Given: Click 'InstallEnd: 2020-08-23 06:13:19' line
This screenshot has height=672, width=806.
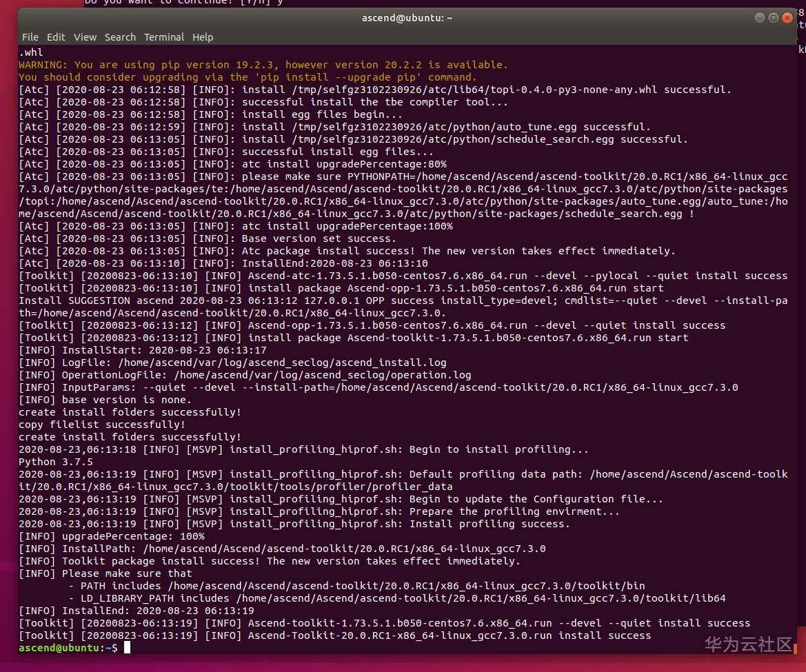Looking at the screenshot, I should [x=137, y=611].
